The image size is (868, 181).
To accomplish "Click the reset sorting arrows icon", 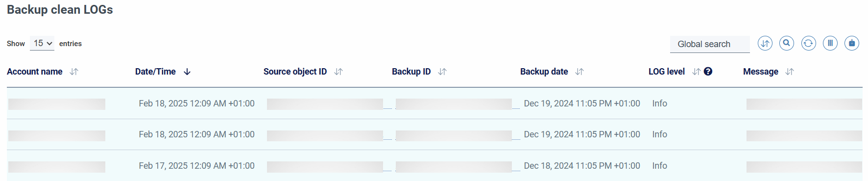I will pos(765,43).
